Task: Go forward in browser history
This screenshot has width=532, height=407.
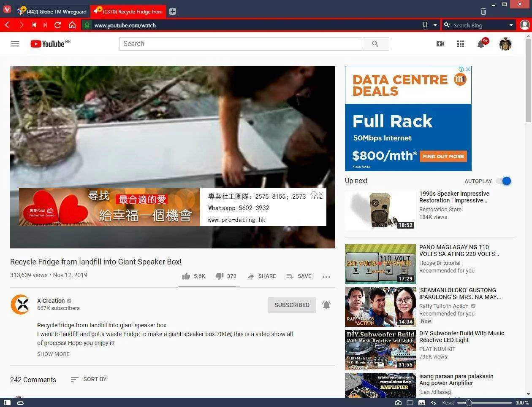Action: click(x=21, y=25)
